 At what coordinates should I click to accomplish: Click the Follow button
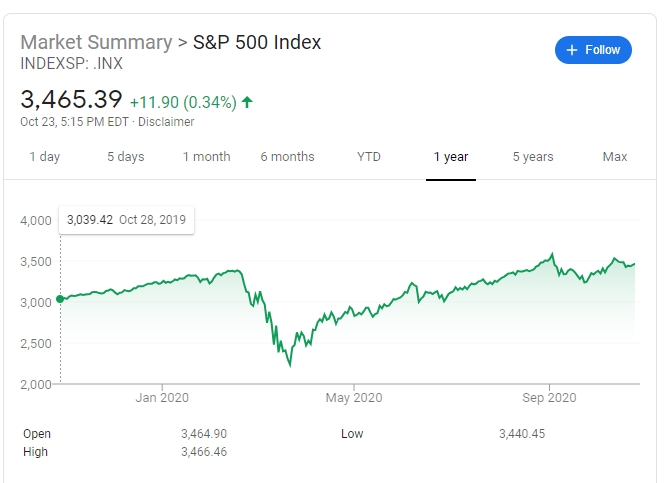click(593, 50)
